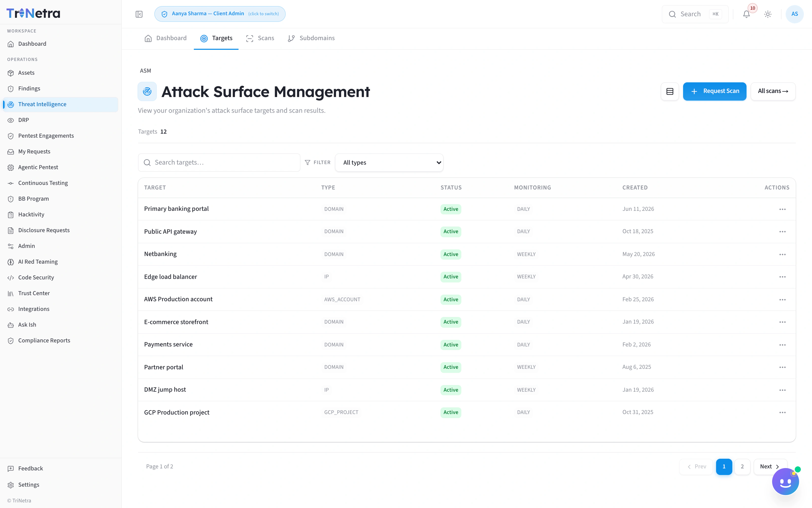Focus the Search targets field
The image size is (812, 508).
[x=219, y=163]
